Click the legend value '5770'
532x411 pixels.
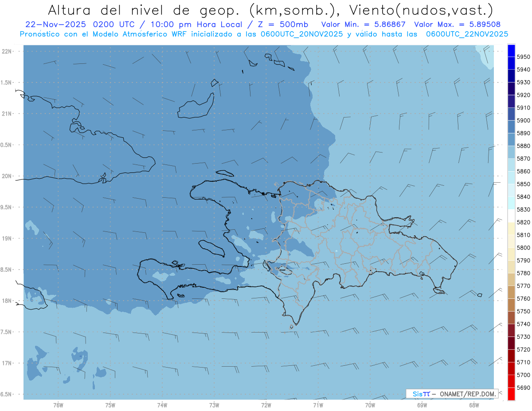coord(523,286)
